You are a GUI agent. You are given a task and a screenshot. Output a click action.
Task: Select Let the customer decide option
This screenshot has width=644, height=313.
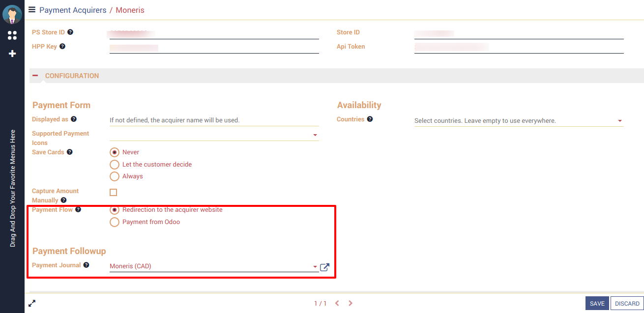[115, 165]
